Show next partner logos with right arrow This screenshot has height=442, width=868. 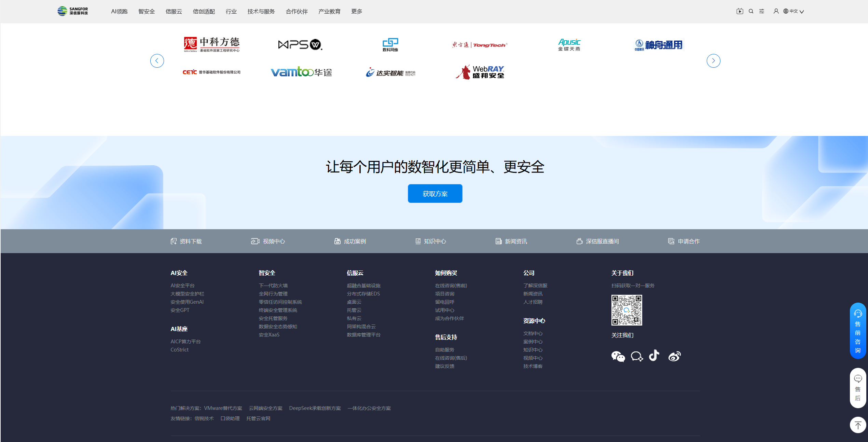pos(713,61)
